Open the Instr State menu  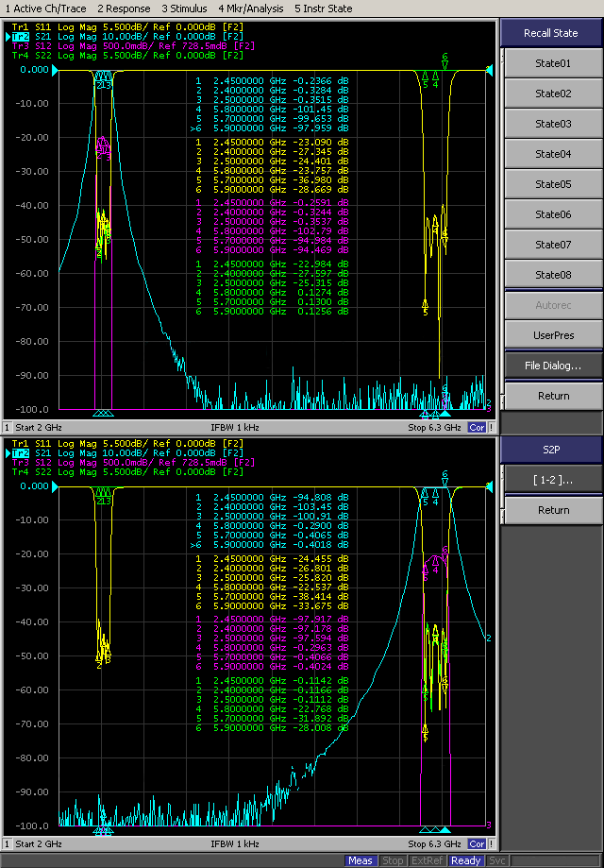tap(323, 9)
